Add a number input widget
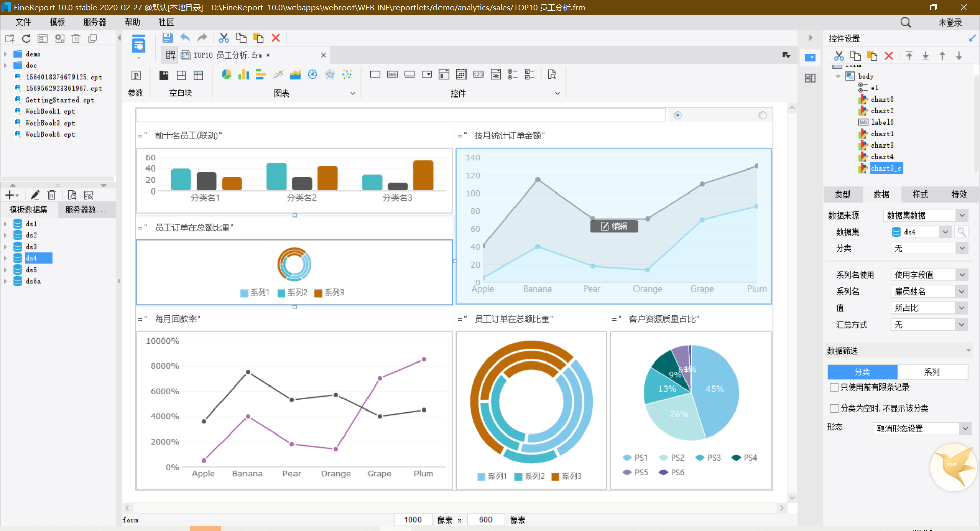The width and height of the screenshot is (980, 531). tap(479, 75)
